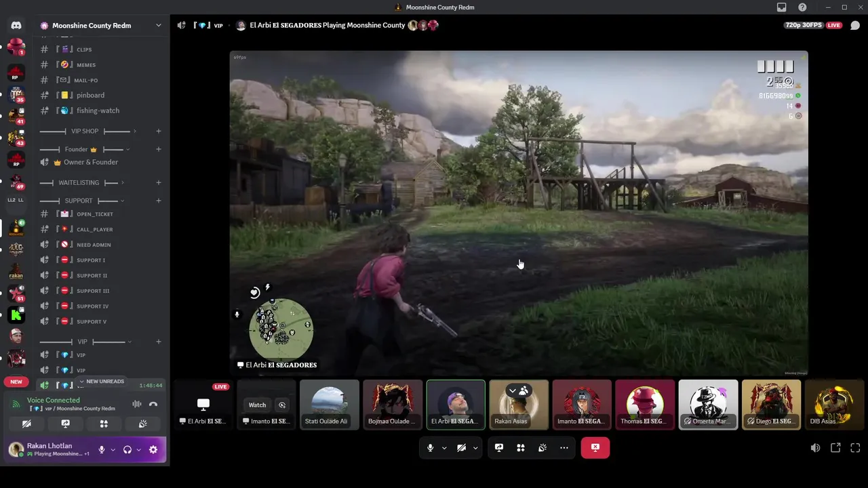This screenshot has width=868, height=488.
Task: Toggle microphone in the stream control bar
Action: tap(430, 448)
